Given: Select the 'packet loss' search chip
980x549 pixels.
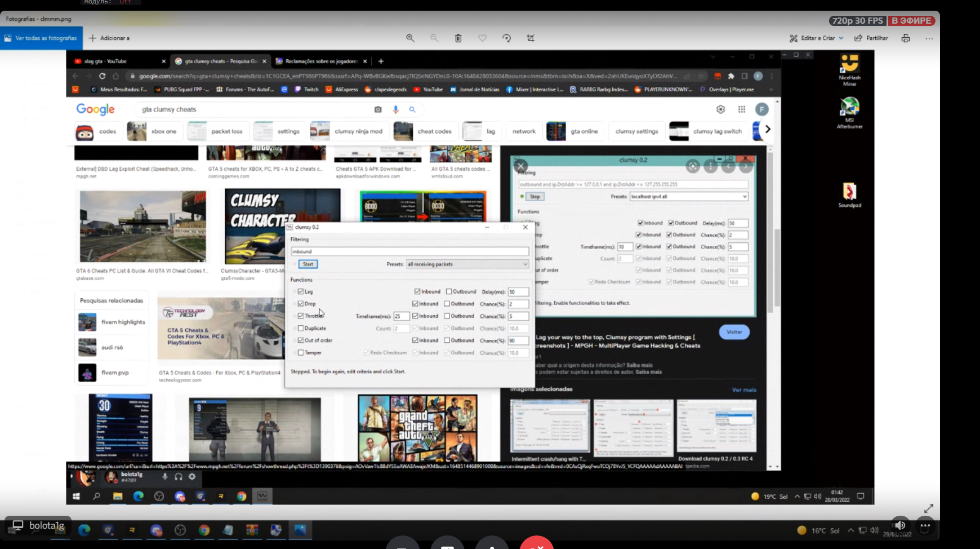Looking at the screenshot, I should 217,131.
